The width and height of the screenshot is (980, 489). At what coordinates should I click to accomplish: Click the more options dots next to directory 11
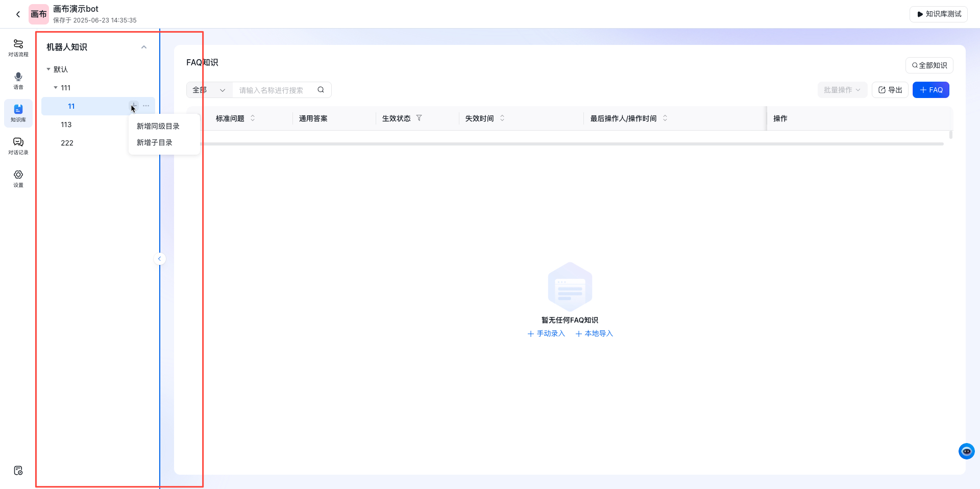coord(146,106)
